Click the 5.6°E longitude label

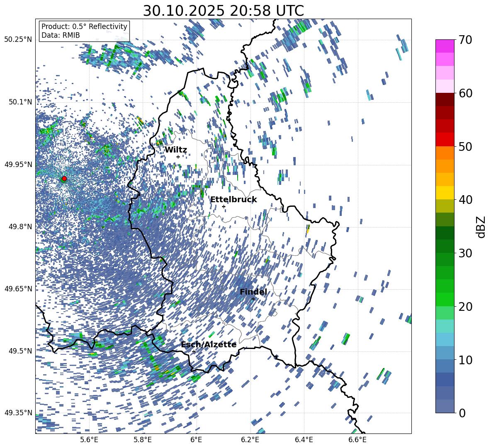[x=89, y=440]
